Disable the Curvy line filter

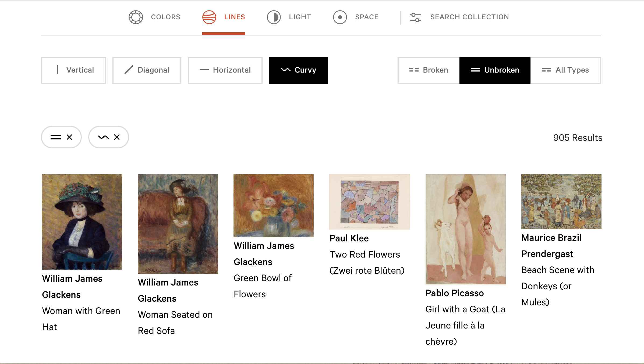[x=298, y=70]
